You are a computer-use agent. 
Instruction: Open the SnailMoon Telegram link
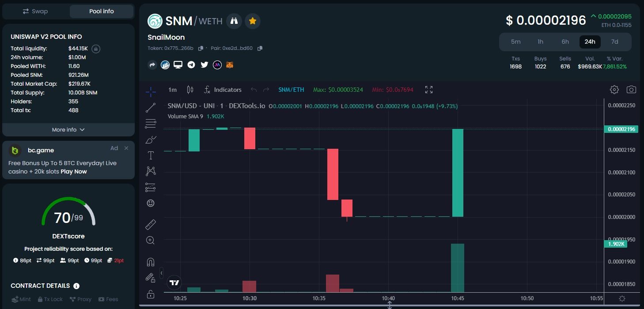(x=191, y=65)
